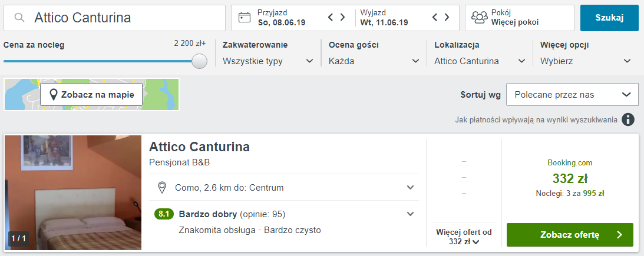Click the Zobacz ofertę button
Screen dimensions: 644x256
tap(569, 235)
